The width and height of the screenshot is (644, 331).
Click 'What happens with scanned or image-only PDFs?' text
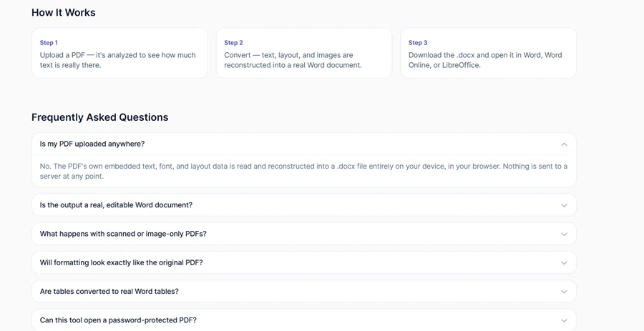123,234
